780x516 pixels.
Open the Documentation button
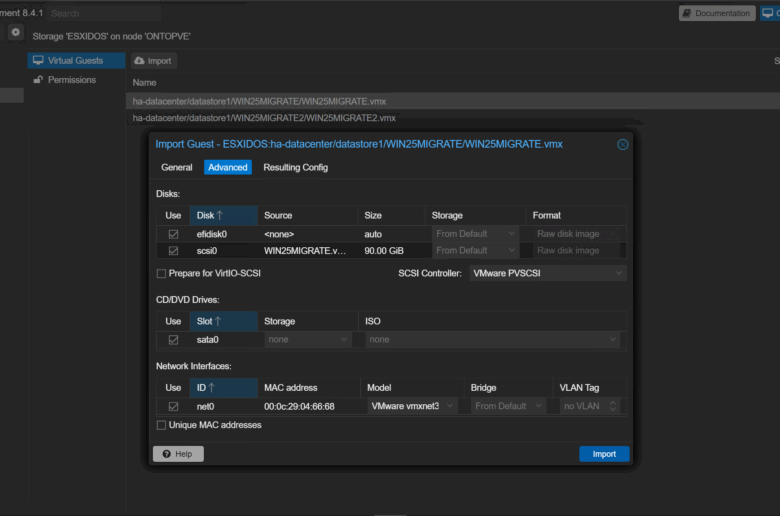(x=717, y=13)
